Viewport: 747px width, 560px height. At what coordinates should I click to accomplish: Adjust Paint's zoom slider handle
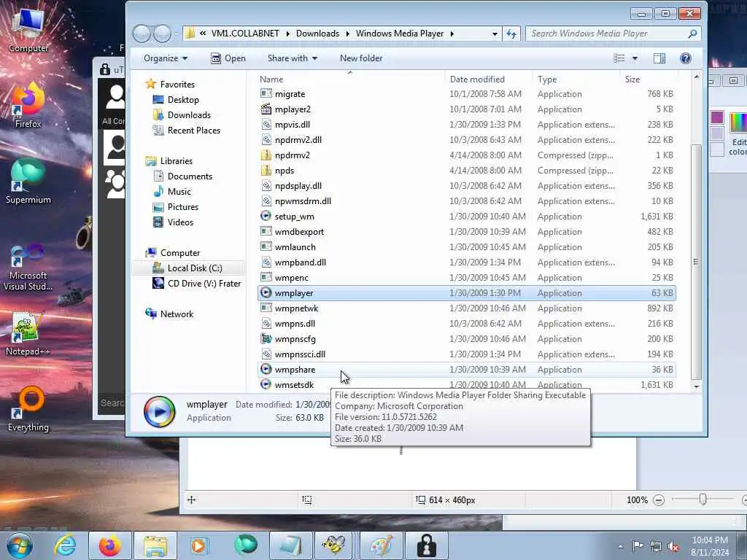point(703,499)
